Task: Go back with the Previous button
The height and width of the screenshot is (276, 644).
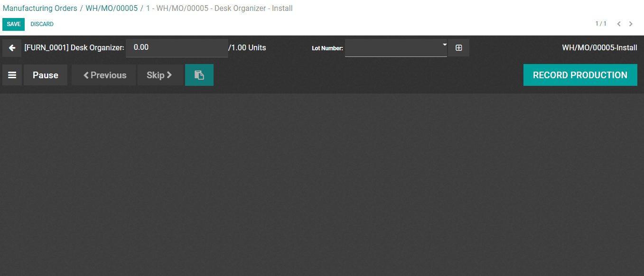Action: click(x=103, y=74)
